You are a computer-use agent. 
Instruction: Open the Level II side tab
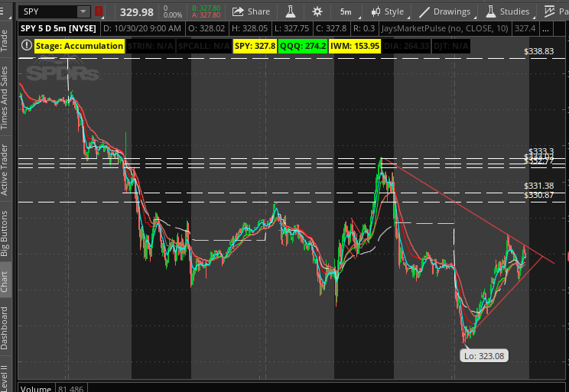4,377
